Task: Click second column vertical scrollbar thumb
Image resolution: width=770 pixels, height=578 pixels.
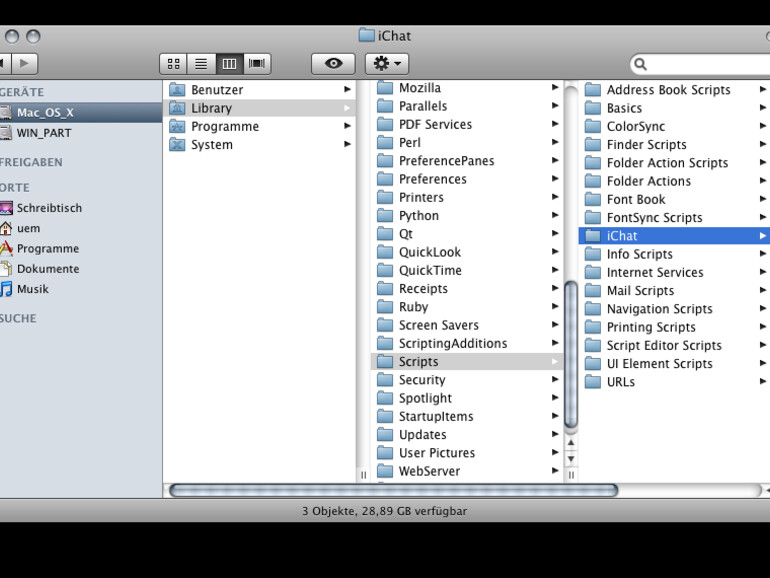Action: [571, 354]
